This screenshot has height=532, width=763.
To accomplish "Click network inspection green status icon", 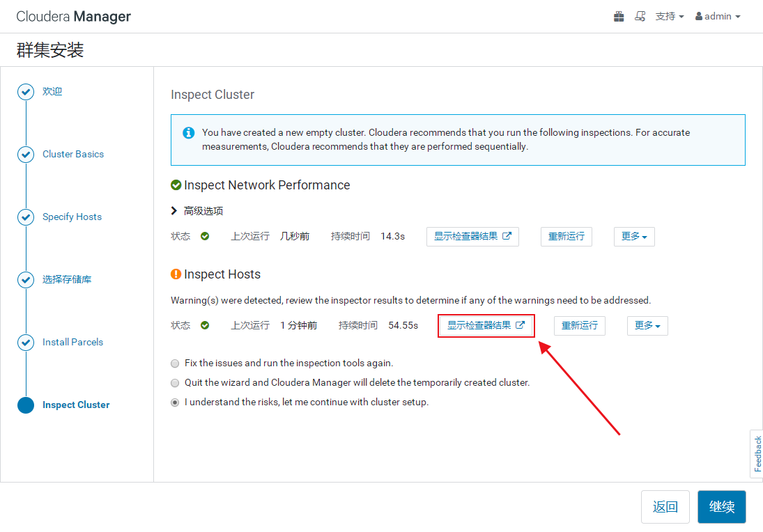I will [x=205, y=236].
